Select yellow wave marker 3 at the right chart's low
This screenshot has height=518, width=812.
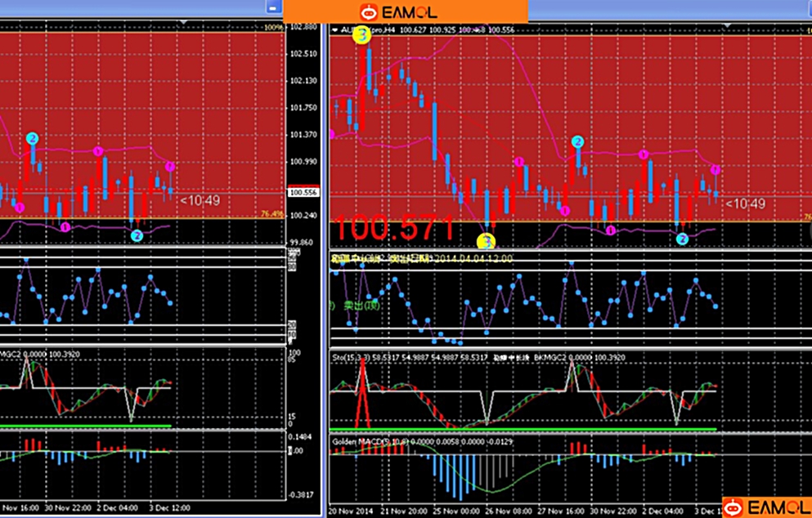pos(487,241)
